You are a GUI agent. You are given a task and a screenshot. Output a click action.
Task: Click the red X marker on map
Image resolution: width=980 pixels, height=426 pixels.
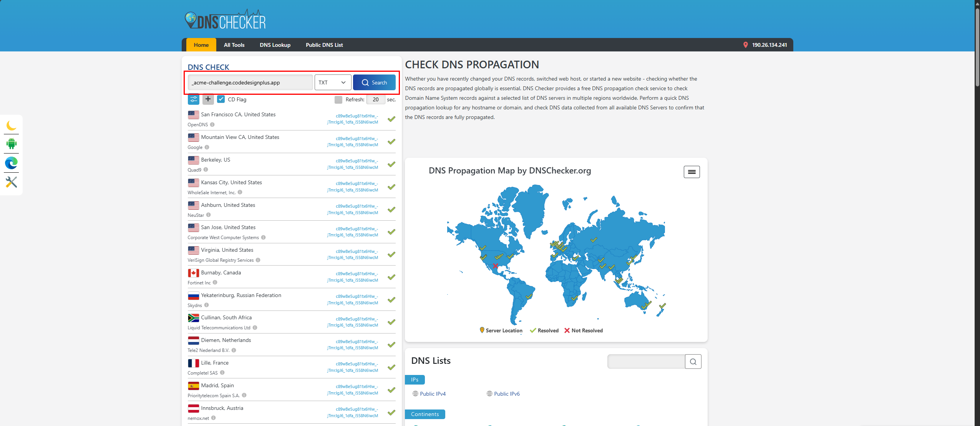click(495, 266)
